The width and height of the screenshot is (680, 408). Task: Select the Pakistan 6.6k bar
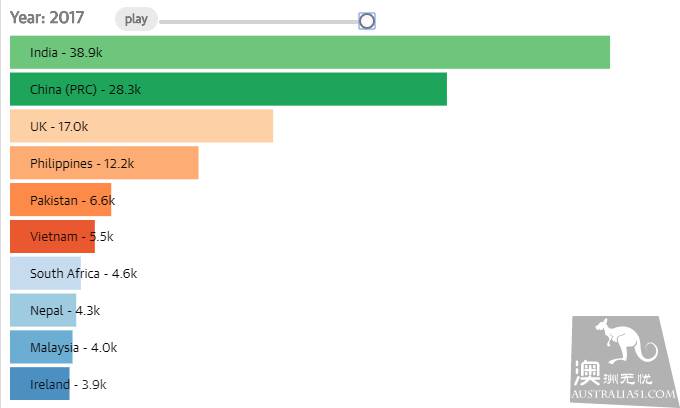61,200
